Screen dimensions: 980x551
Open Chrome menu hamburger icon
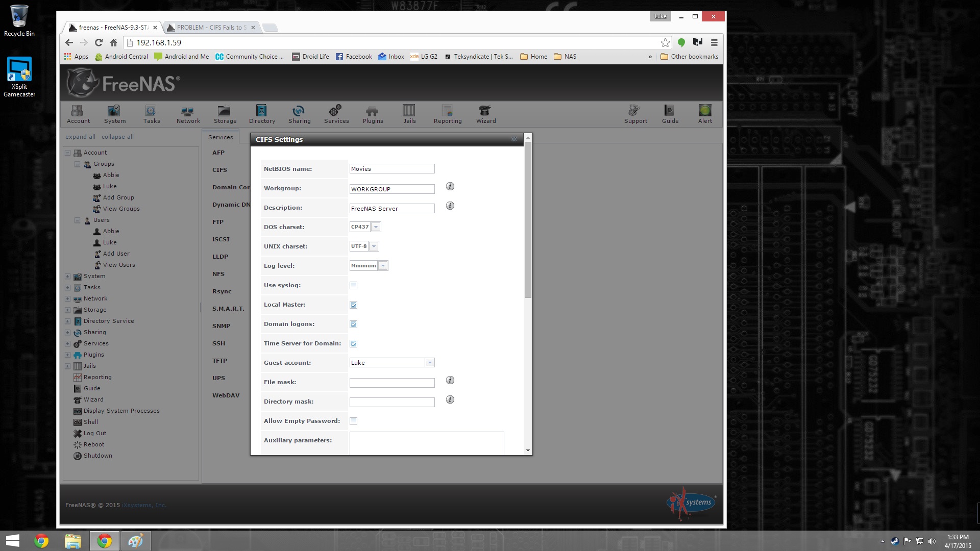pyautogui.click(x=714, y=43)
